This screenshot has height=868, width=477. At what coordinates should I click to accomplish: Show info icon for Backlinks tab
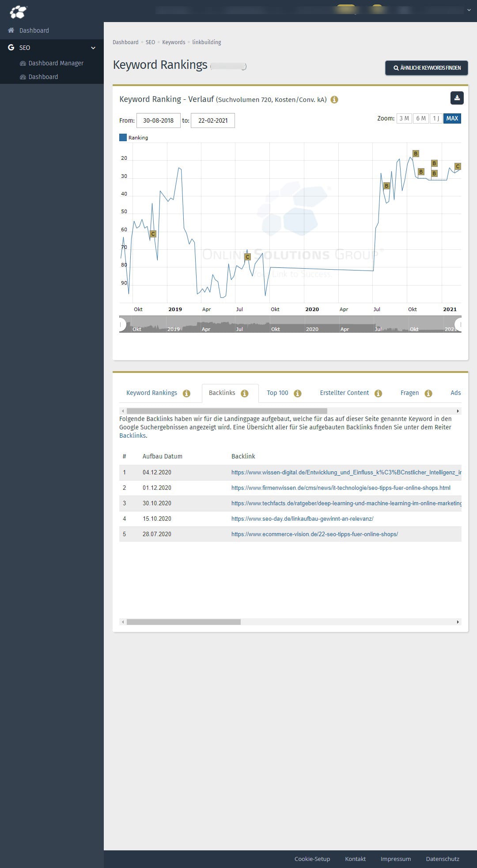(x=244, y=394)
